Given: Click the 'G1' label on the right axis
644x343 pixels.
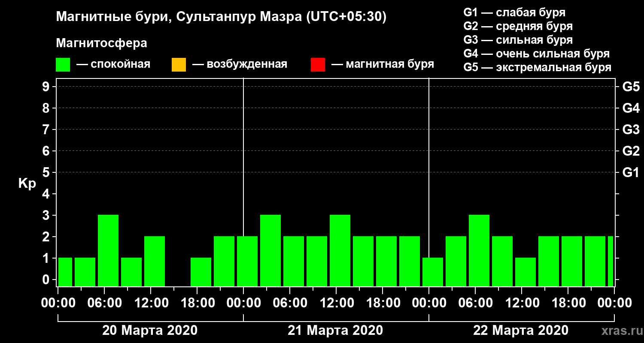Looking at the screenshot, I should pos(631,172).
